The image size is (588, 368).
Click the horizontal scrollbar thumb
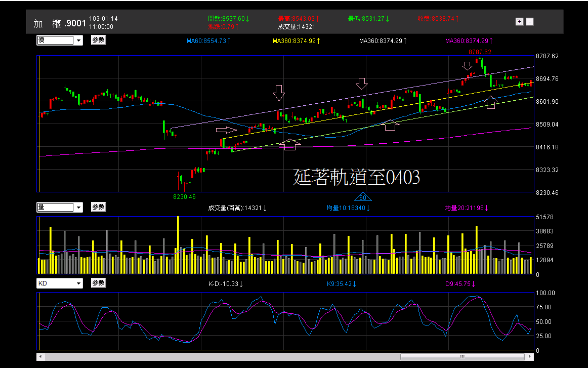point(462,357)
